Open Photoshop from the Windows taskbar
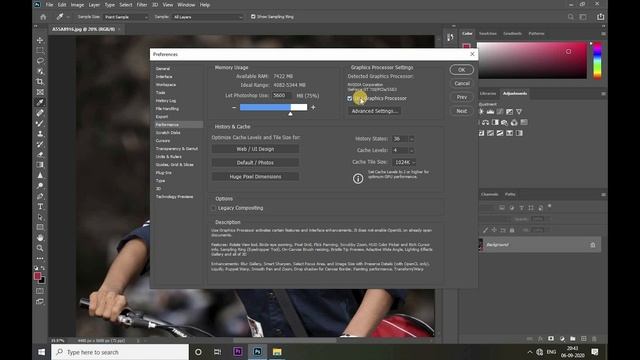640x360 pixels. click(x=257, y=352)
